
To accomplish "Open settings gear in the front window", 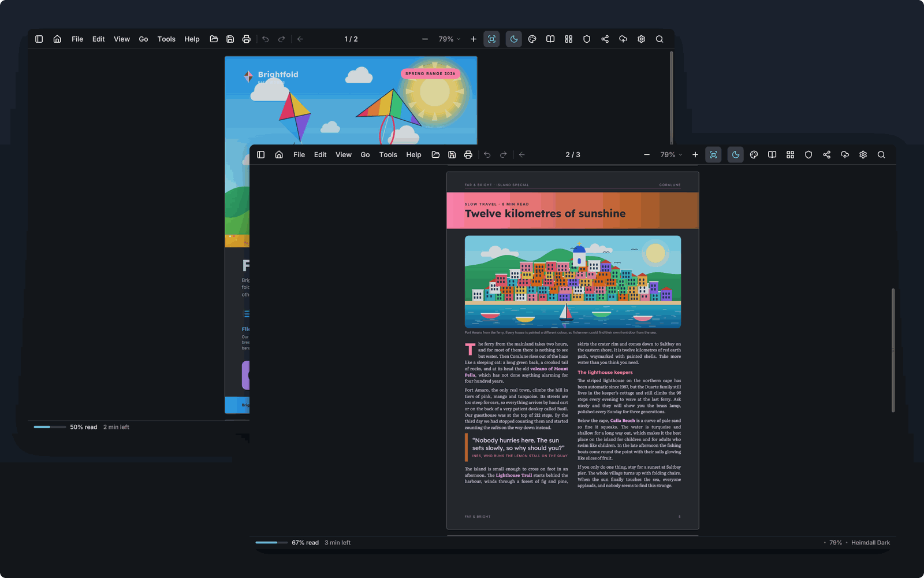I will pos(863,155).
